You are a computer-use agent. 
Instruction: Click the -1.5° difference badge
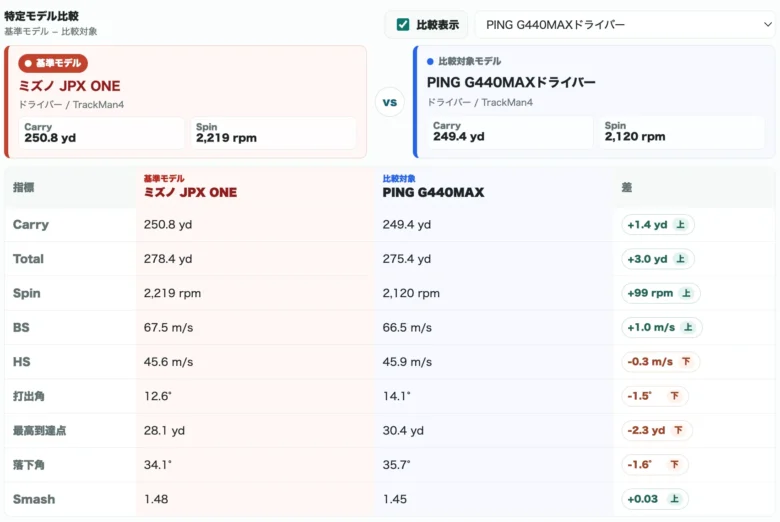(655, 396)
